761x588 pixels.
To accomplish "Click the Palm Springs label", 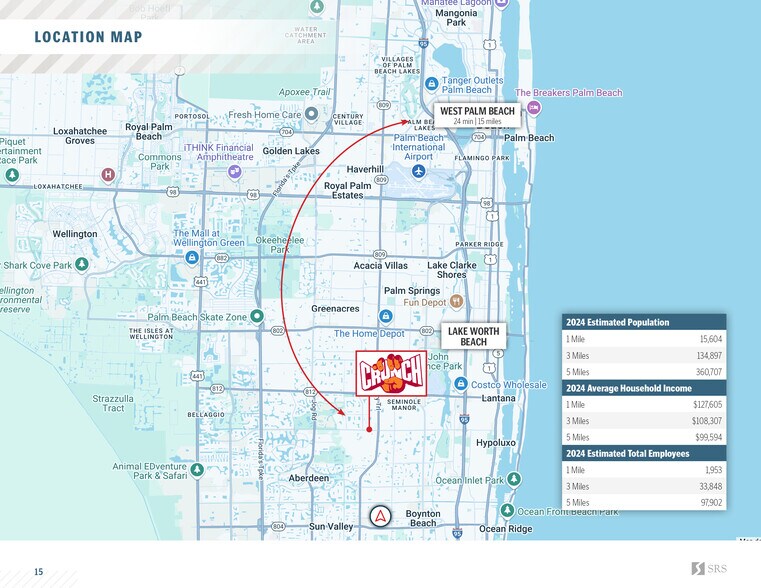I will click(x=412, y=291).
